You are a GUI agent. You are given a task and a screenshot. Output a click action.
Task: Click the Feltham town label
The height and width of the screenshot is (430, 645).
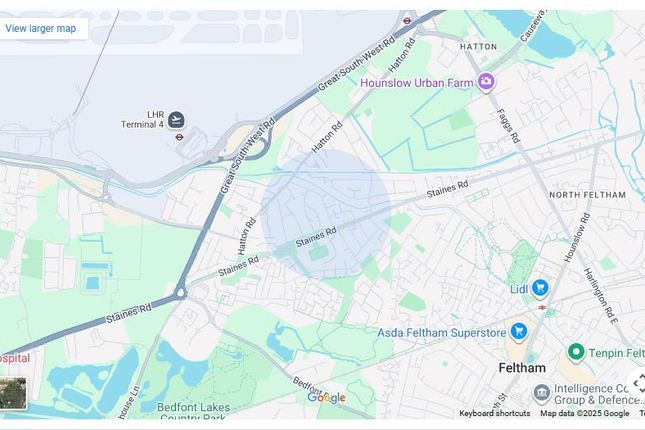[522, 367]
